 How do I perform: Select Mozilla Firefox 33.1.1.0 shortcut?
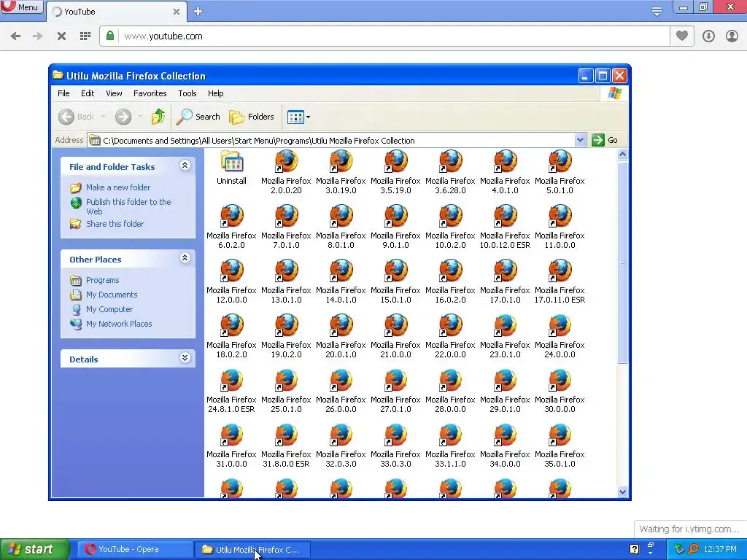[x=450, y=446]
